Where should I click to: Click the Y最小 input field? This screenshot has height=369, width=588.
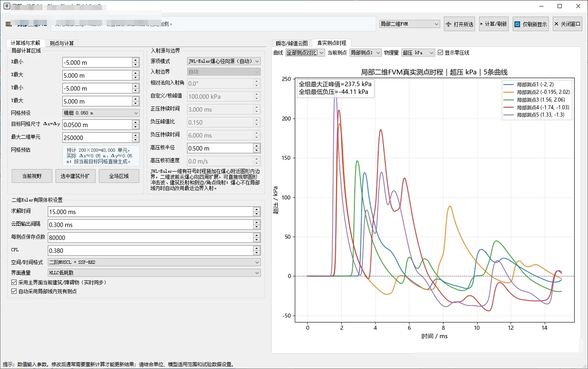pyautogui.click(x=97, y=88)
